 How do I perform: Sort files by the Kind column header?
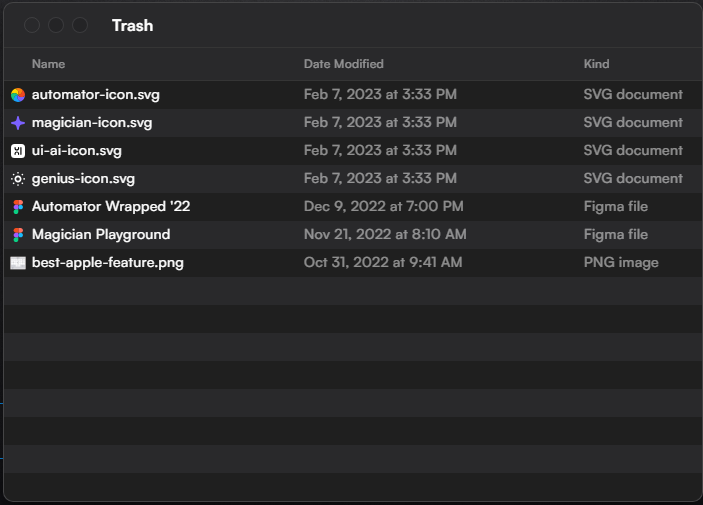click(596, 64)
